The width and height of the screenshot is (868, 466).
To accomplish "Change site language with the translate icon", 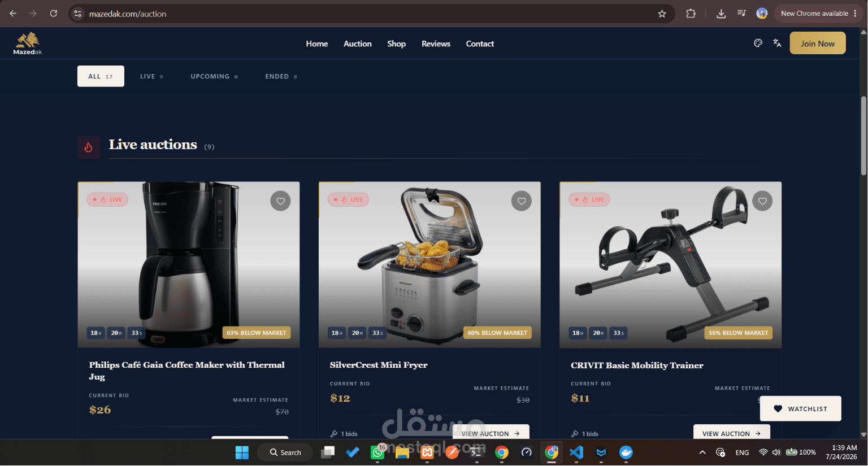I will click(777, 43).
